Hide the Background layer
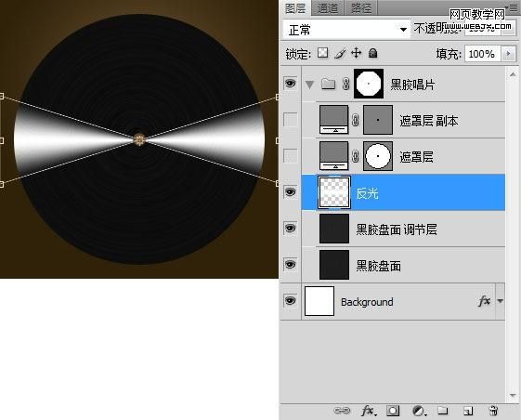This screenshot has width=521, height=420. pyautogui.click(x=290, y=301)
